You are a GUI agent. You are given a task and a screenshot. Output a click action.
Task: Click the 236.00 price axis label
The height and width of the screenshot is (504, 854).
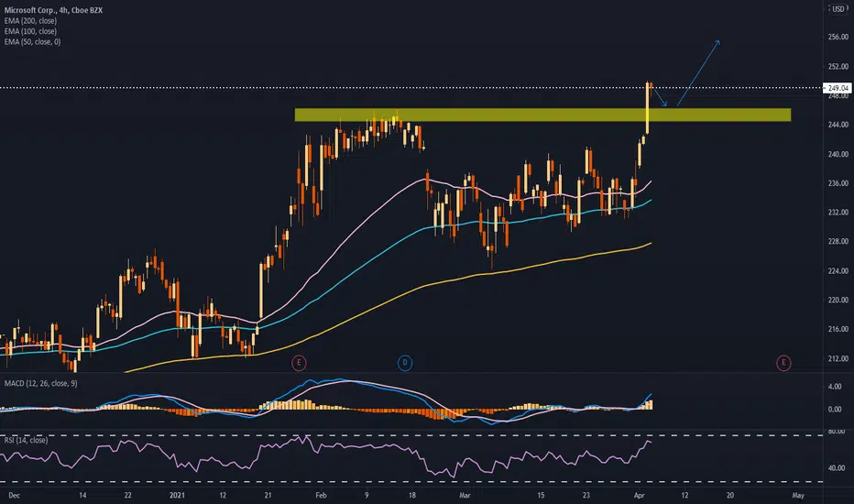(x=838, y=183)
